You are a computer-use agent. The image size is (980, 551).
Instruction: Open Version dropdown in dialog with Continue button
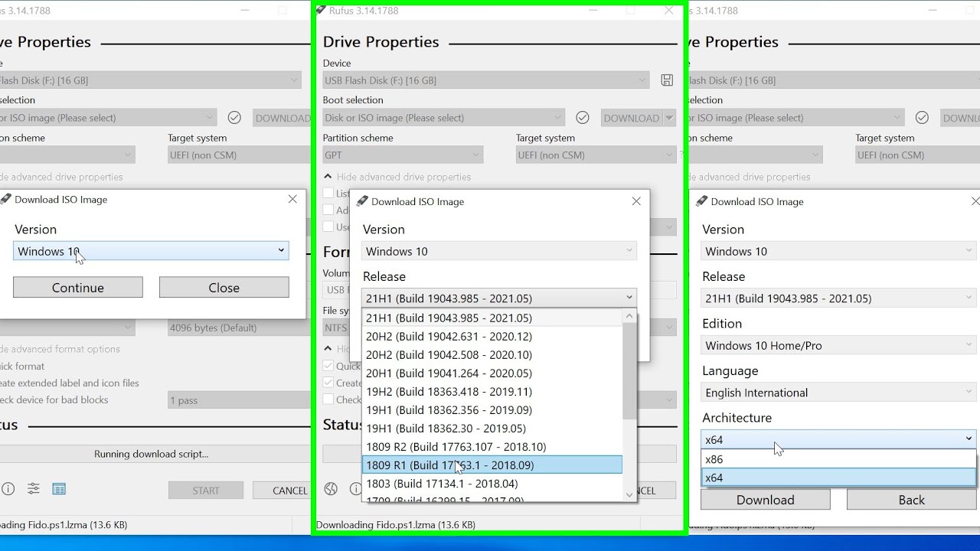[x=151, y=251]
